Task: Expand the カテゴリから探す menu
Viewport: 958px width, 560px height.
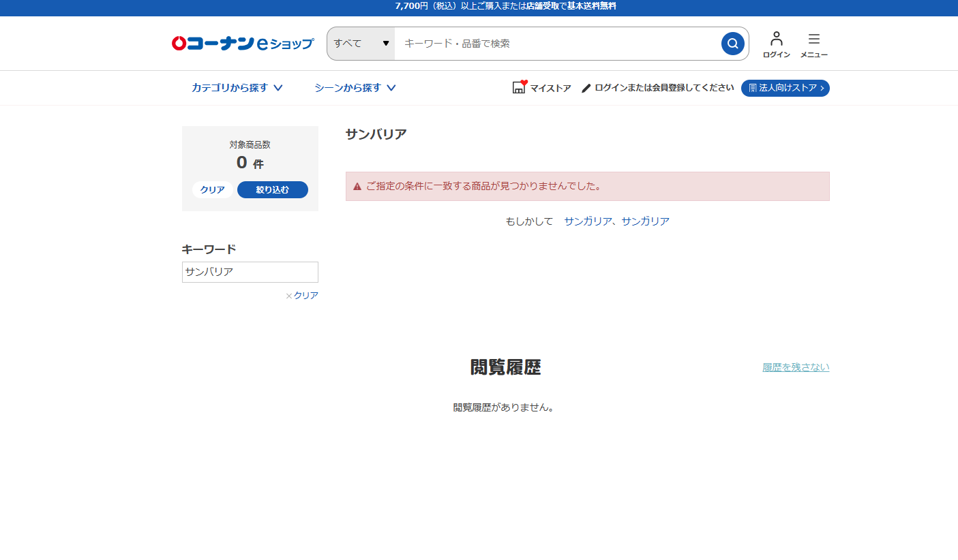Action: point(237,88)
